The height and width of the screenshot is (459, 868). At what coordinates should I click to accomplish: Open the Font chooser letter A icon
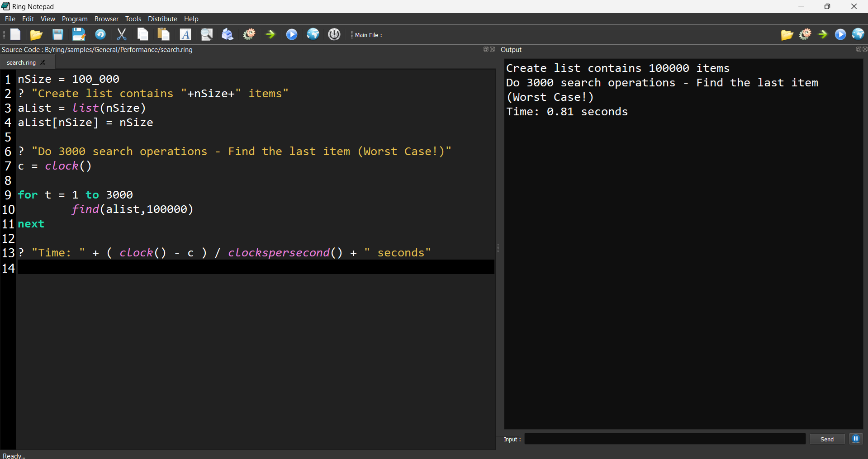coord(185,34)
